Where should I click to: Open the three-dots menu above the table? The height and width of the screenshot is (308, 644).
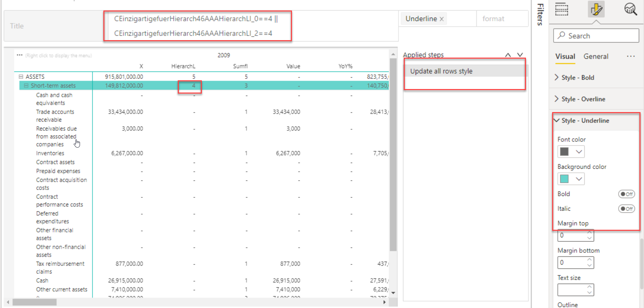tap(20, 55)
